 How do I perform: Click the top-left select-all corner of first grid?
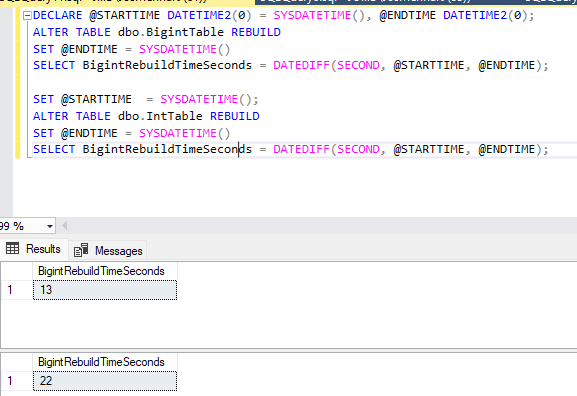click(x=17, y=271)
